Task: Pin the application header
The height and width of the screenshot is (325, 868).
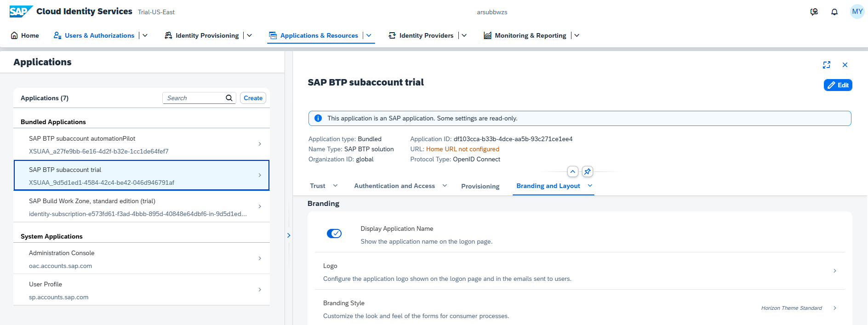Action: pyautogui.click(x=587, y=171)
